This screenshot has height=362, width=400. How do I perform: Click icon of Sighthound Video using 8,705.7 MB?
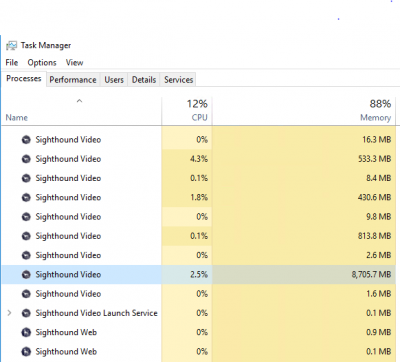click(x=26, y=275)
